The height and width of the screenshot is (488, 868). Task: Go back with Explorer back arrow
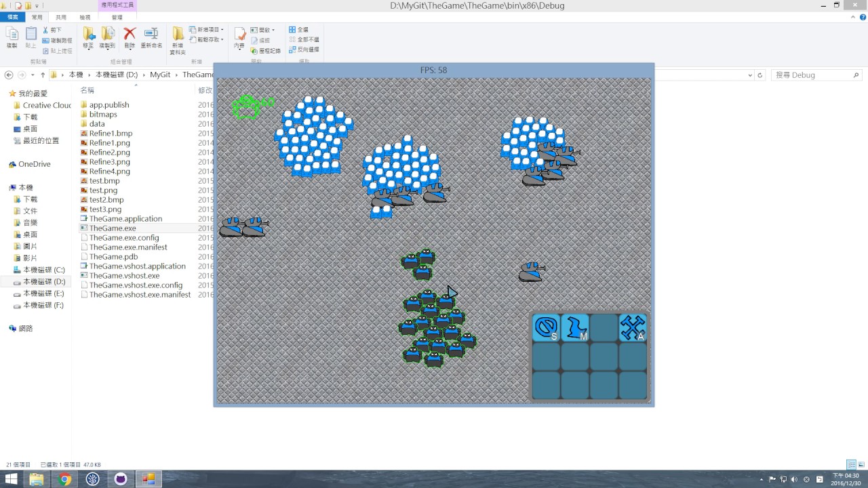(x=9, y=75)
